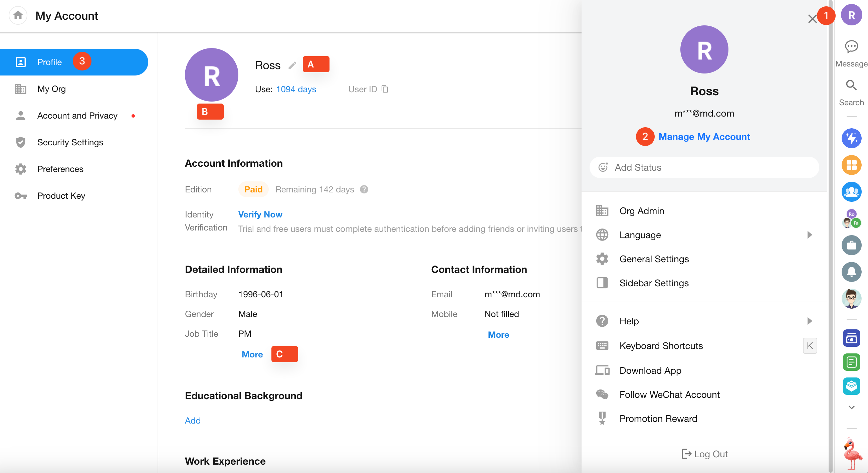Select Account and Privacy menu item
The width and height of the screenshot is (868, 473).
click(77, 116)
